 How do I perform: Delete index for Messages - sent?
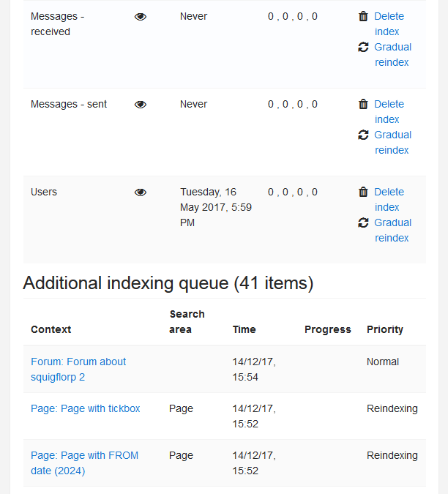389,111
